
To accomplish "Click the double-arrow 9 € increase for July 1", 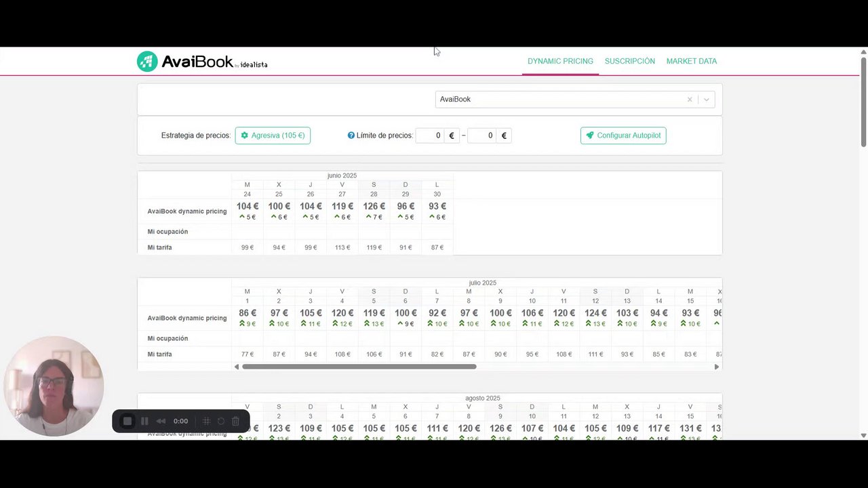I will 248,324.
